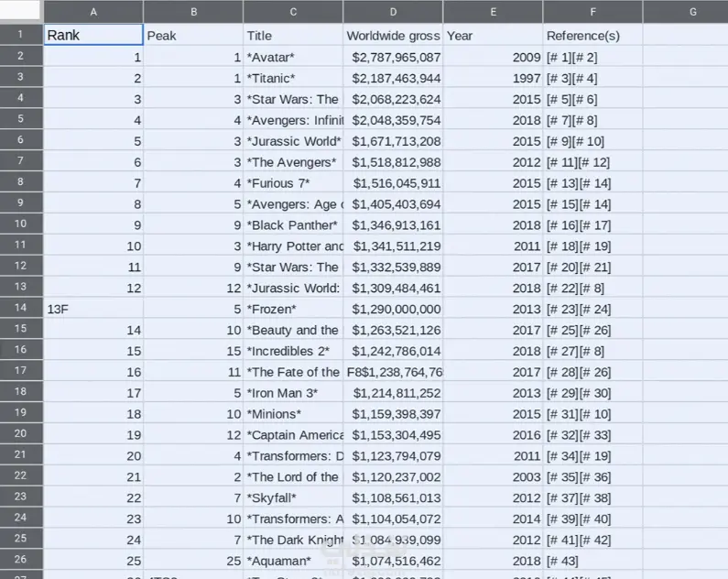
Task: Select peak value 25 in Aquaman row
Action: click(x=193, y=561)
